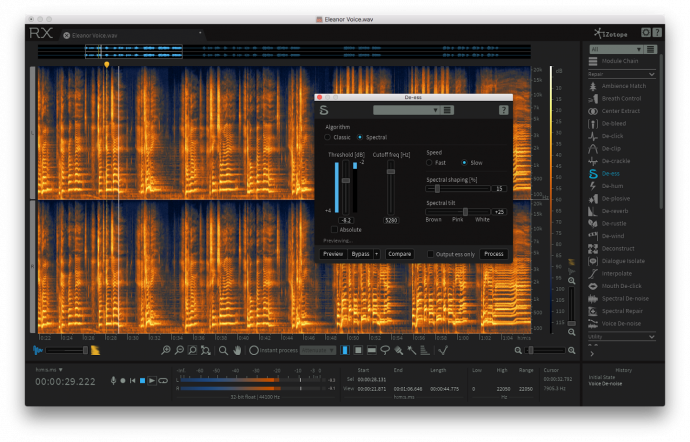Open the module filter All dropdown
690x442 pixels.
point(616,49)
